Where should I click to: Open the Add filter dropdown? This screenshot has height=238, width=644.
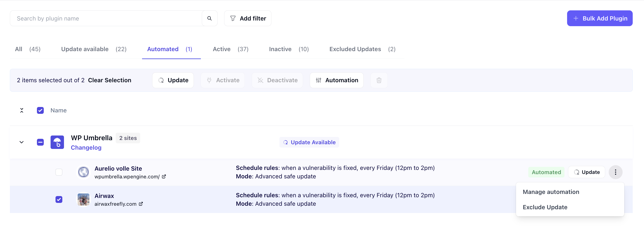tap(247, 18)
